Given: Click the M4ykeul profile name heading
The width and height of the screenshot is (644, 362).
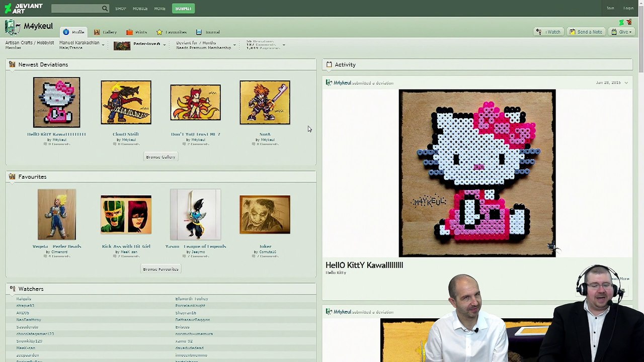Looking at the screenshot, I should [38, 26].
